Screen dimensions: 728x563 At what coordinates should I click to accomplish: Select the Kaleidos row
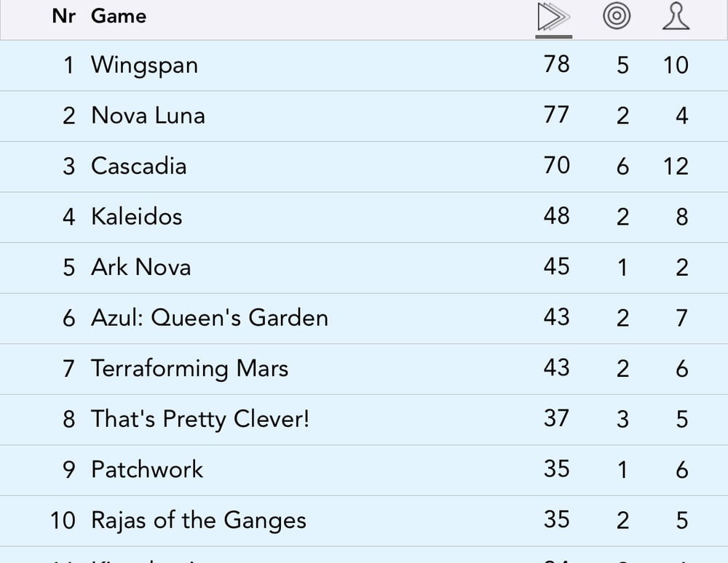(136, 217)
